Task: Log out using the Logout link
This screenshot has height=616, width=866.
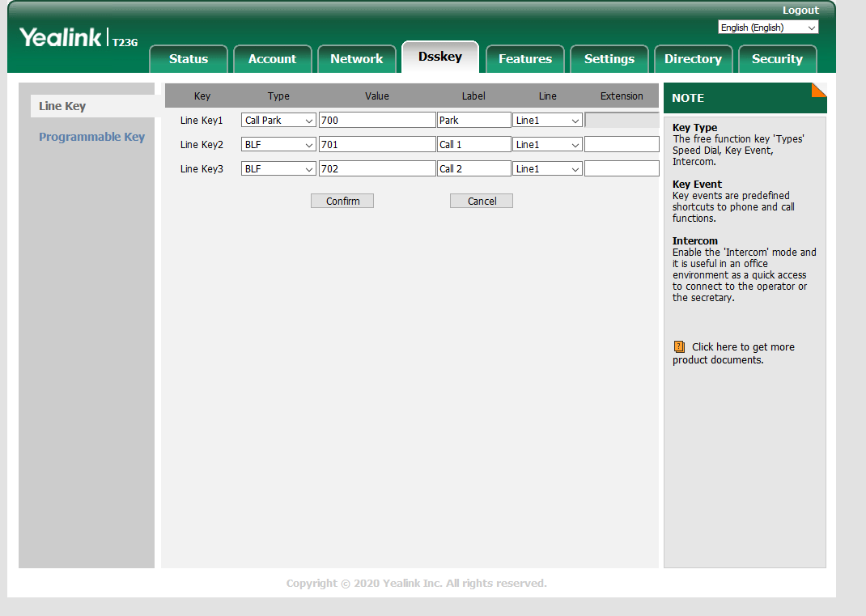Action: 800,11
